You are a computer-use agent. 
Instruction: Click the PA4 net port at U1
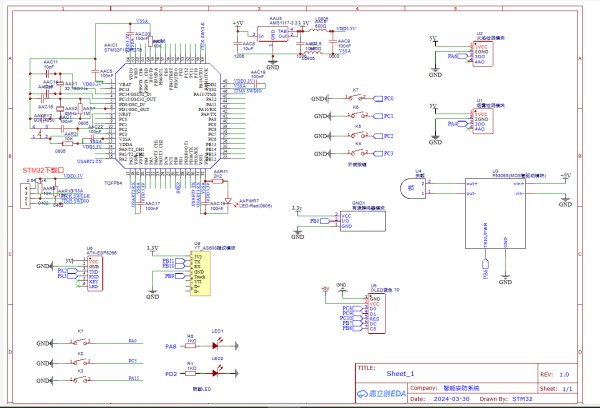click(458, 124)
